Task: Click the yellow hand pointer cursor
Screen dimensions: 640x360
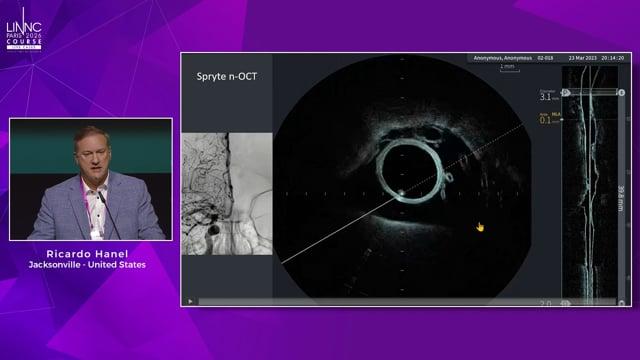Action: point(480,227)
